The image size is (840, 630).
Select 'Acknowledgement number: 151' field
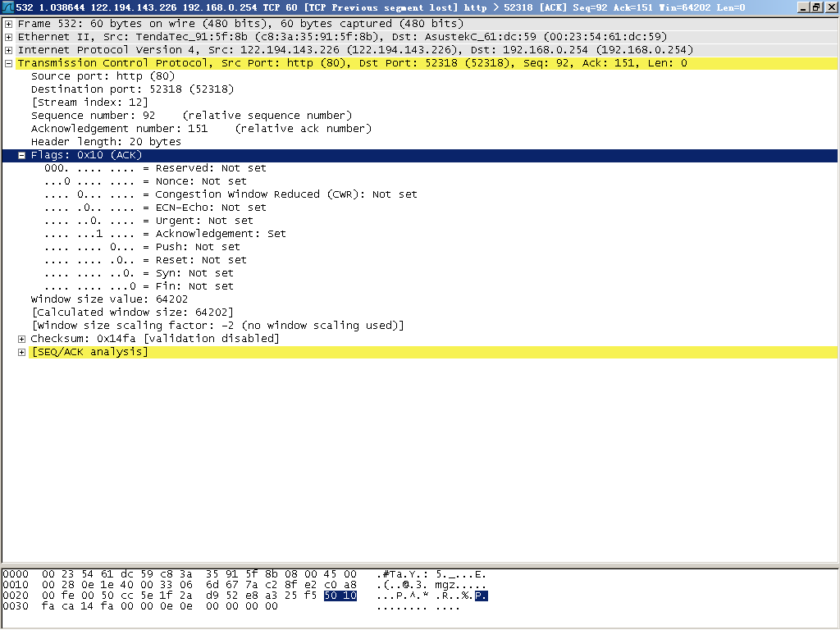pos(201,129)
